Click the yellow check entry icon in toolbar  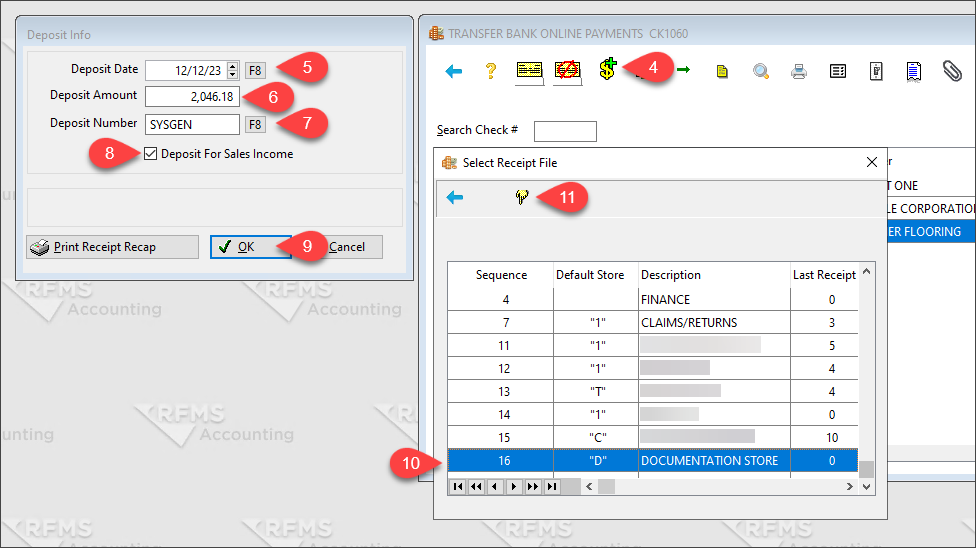[x=529, y=71]
